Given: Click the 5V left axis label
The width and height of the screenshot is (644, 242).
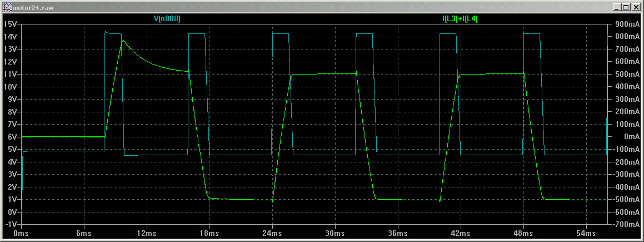Looking at the screenshot, I should 11,150.
